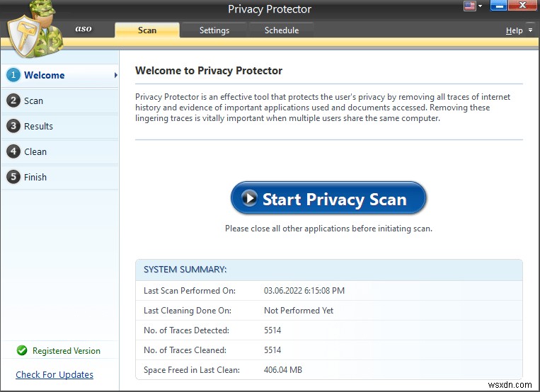Click the aso brand logo

tap(84, 30)
